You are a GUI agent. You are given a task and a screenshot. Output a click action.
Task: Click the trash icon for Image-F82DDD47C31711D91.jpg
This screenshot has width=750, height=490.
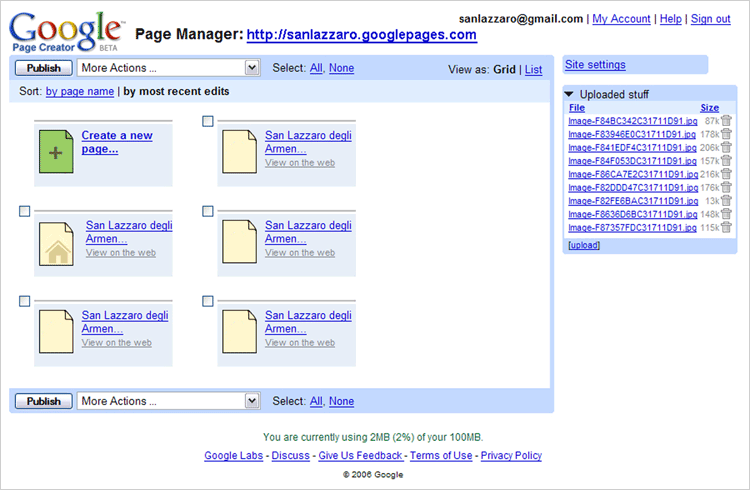click(x=726, y=188)
